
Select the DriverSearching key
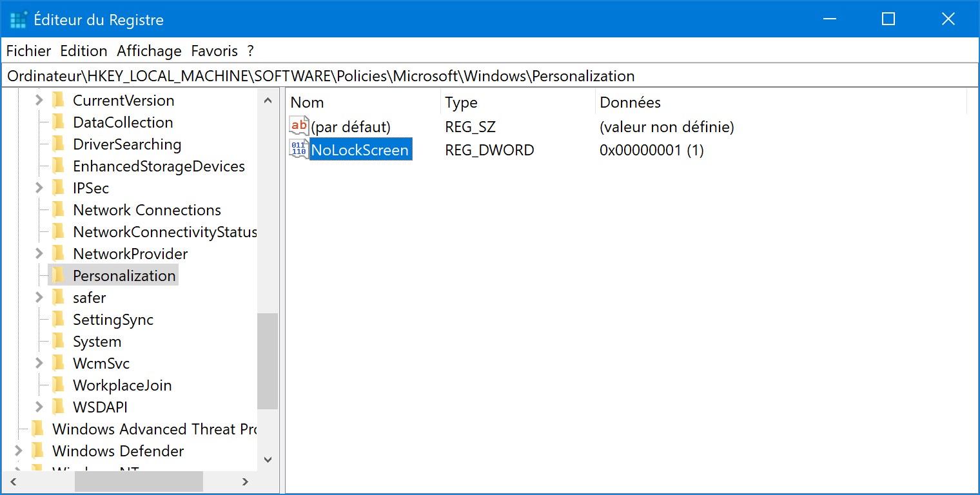pyautogui.click(x=127, y=144)
